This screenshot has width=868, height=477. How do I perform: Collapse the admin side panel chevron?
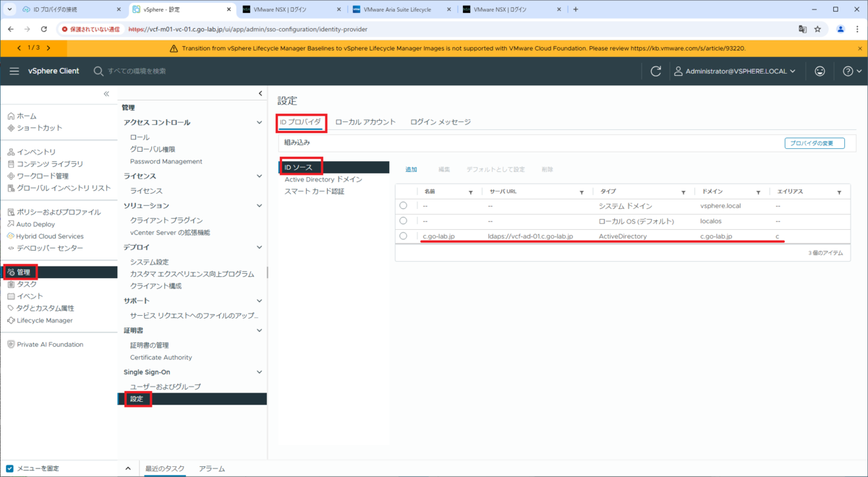(x=260, y=94)
